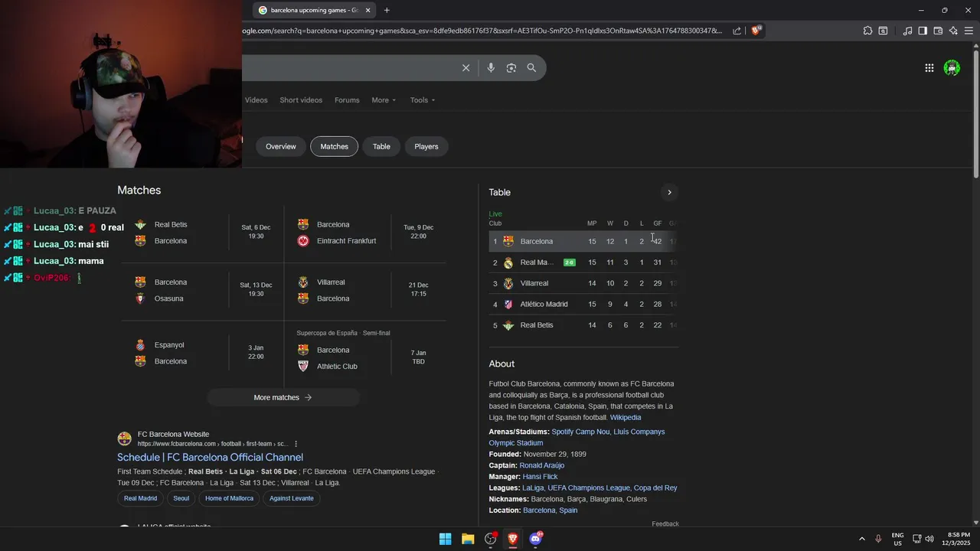
Task: Open a new tab with plus button
Action: coord(387,10)
